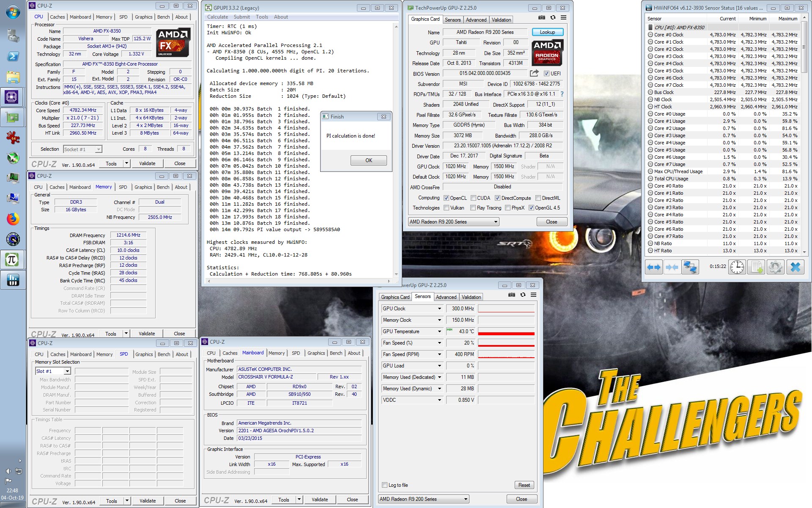Click Close in GPU-Z Graphics Card window

click(x=551, y=222)
